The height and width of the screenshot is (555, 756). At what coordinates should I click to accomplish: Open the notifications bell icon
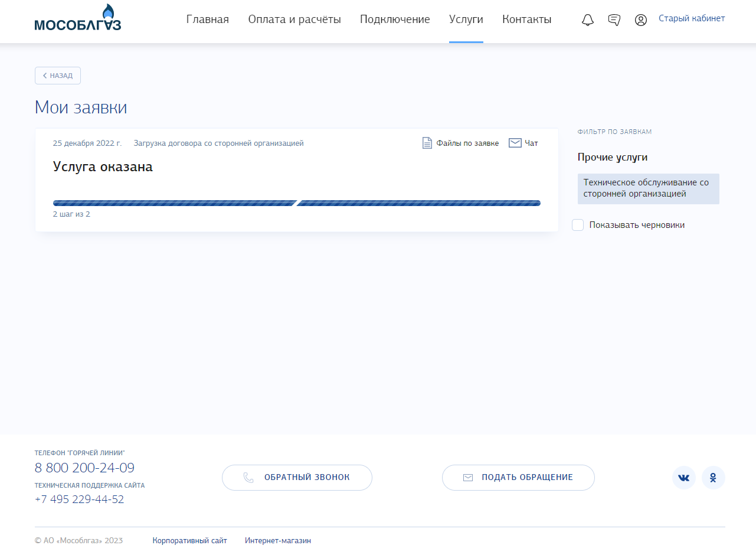pos(587,20)
